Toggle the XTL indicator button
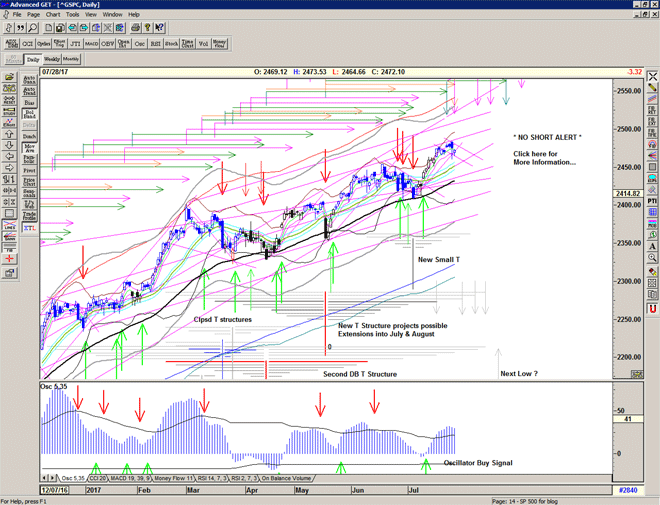The width and height of the screenshot is (660, 505). pyautogui.click(x=29, y=228)
